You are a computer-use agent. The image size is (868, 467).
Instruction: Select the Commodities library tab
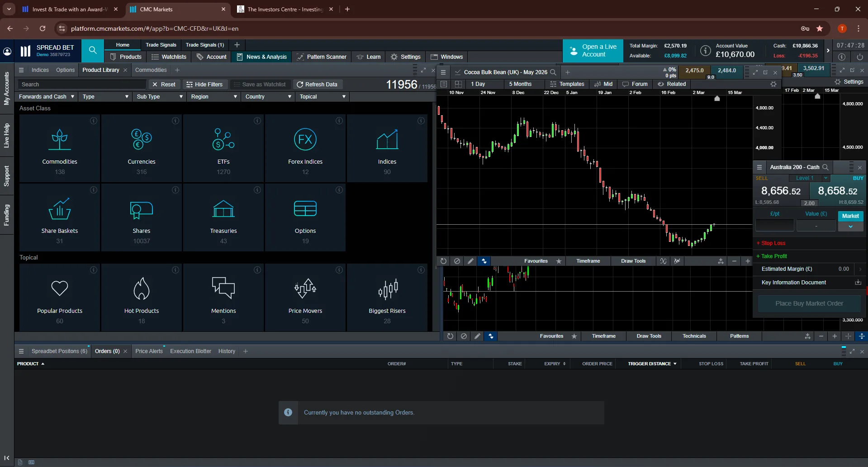[151, 70]
